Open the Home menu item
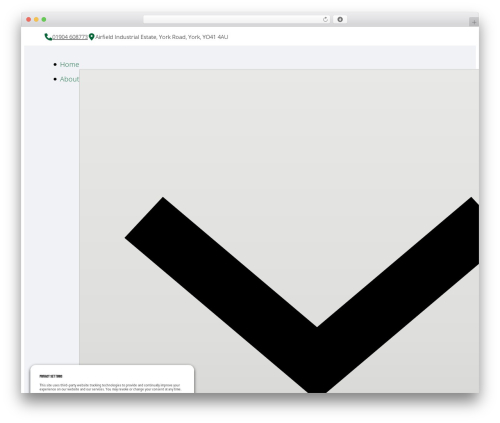Screen dimensions: 500x423 point(69,64)
